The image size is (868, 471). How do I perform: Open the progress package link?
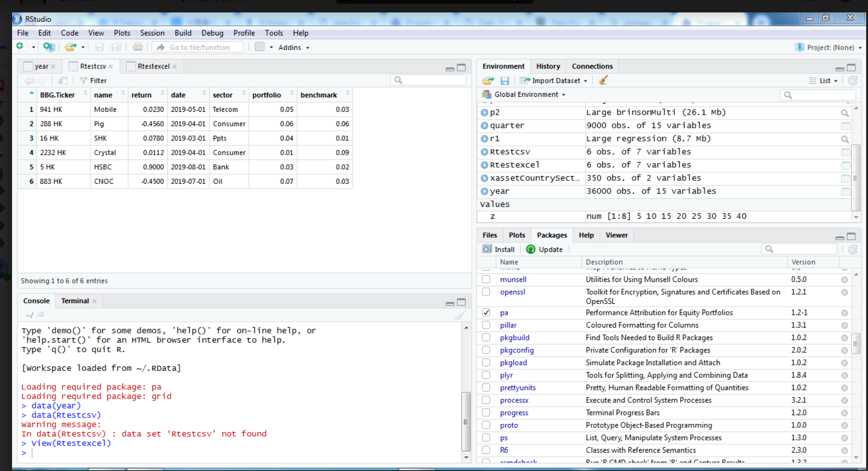pyautogui.click(x=514, y=413)
